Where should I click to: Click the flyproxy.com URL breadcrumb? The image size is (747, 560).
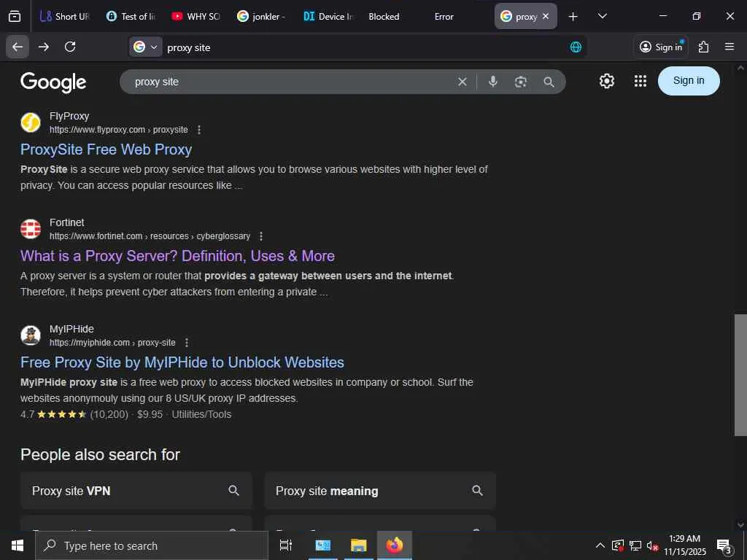pyautogui.click(x=119, y=130)
